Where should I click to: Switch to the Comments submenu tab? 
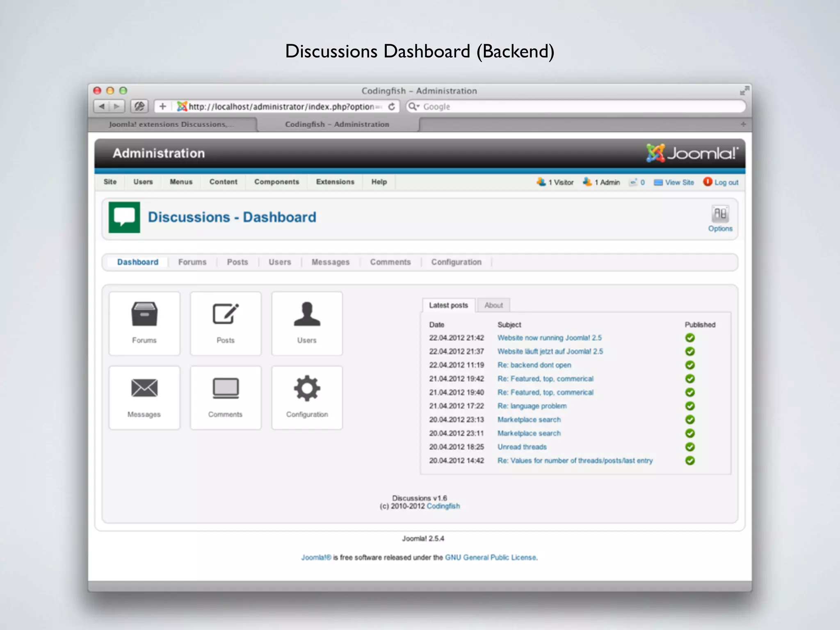[390, 262]
